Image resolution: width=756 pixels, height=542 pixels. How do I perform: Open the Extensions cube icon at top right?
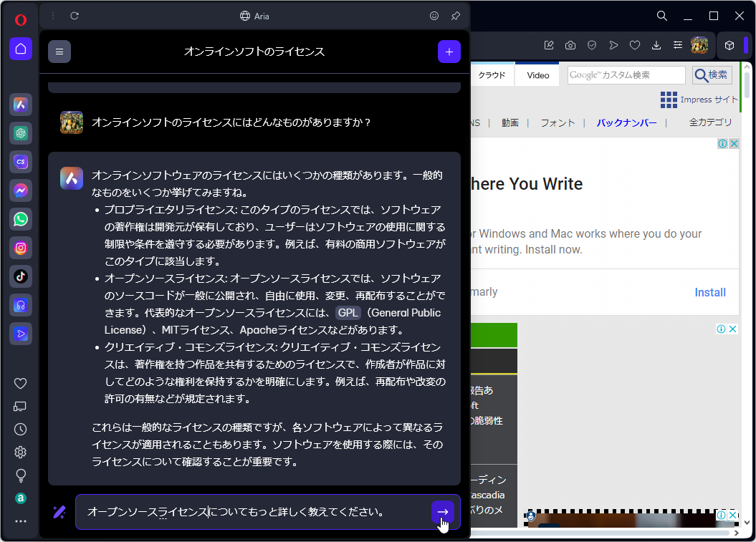[729, 45]
